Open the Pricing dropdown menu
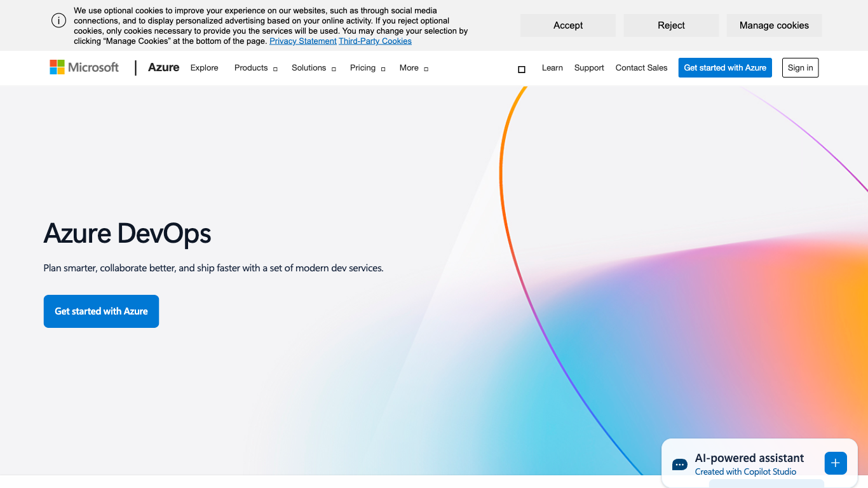Viewport: 868px width, 488px height. (368, 68)
